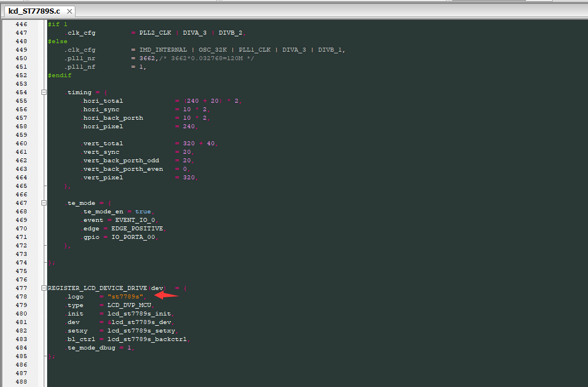Click the .bl_ctrl field name
The image size is (588, 387).
(80, 339)
